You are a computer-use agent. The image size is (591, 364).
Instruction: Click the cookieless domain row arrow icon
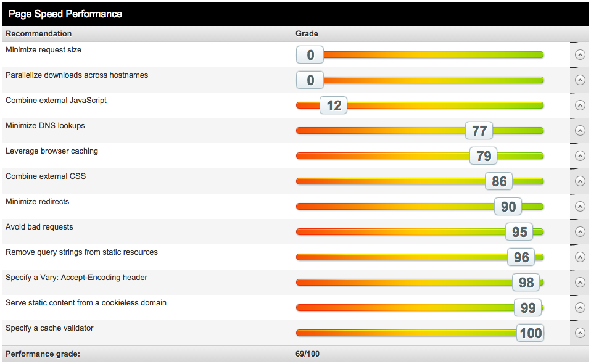(x=579, y=308)
